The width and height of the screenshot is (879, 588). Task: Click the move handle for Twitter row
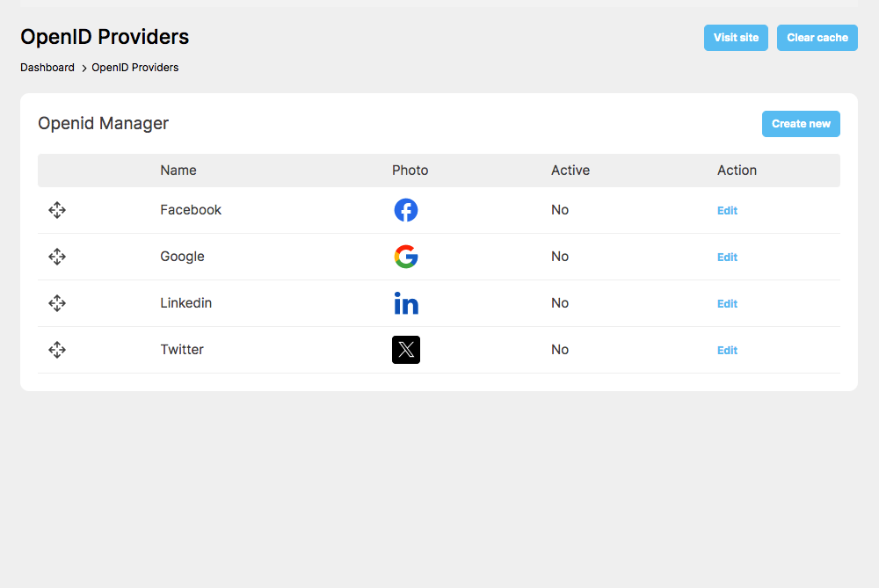coord(57,350)
